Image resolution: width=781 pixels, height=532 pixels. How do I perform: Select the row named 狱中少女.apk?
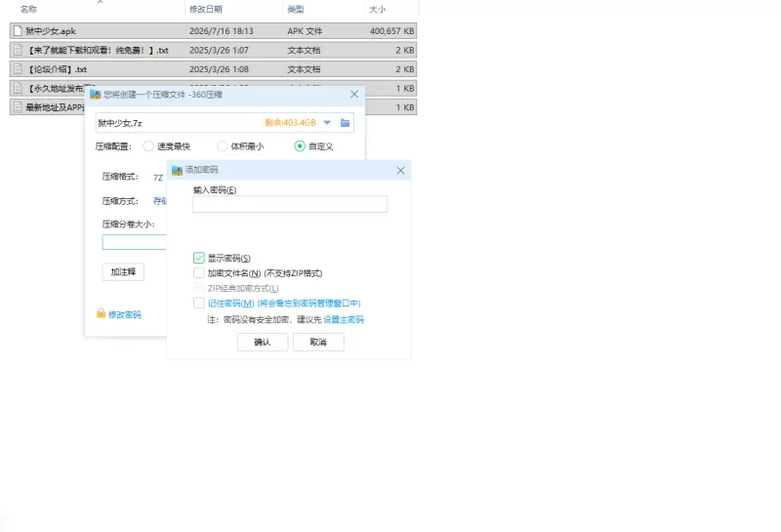[213, 31]
